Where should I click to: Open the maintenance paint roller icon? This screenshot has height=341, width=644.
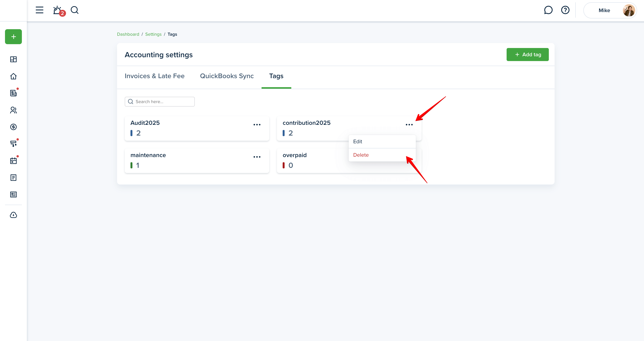click(x=13, y=143)
